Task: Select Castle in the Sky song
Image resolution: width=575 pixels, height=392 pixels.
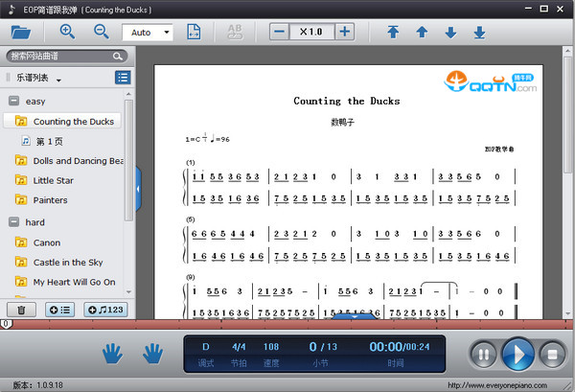Action: [x=67, y=262]
